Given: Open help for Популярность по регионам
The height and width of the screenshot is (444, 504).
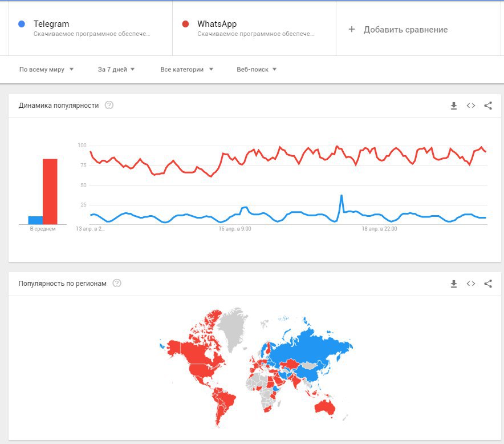Looking at the screenshot, I should point(117,283).
